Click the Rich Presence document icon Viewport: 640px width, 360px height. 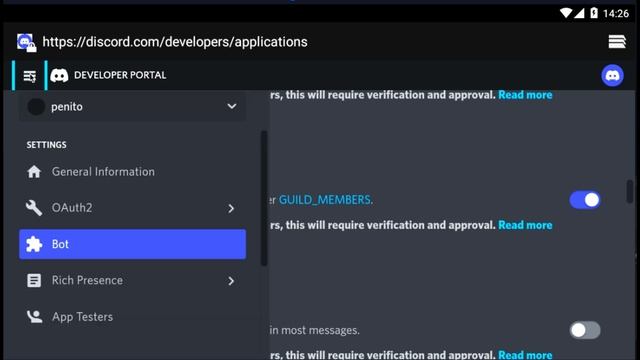click(34, 280)
